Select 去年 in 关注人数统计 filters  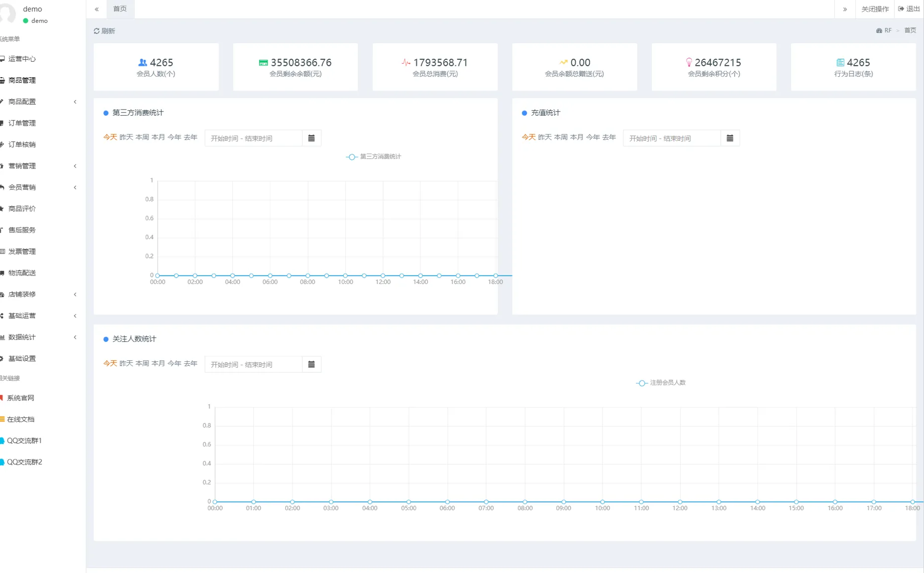pyautogui.click(x=190, y=363)
